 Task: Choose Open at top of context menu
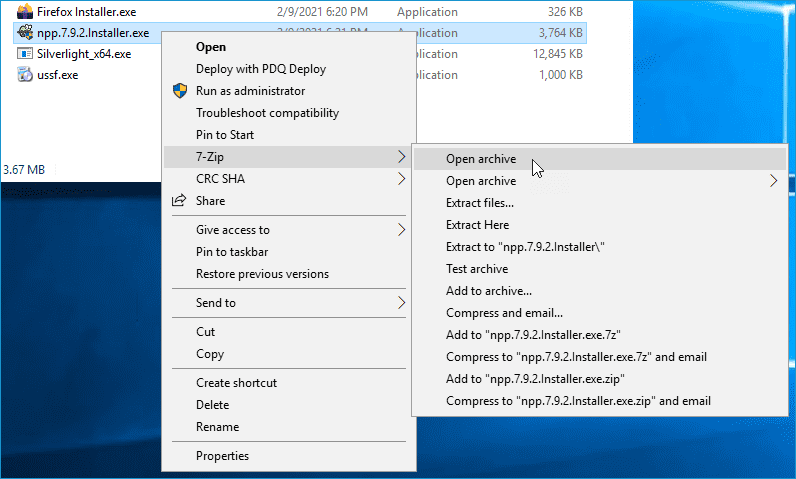coord(211,47)
